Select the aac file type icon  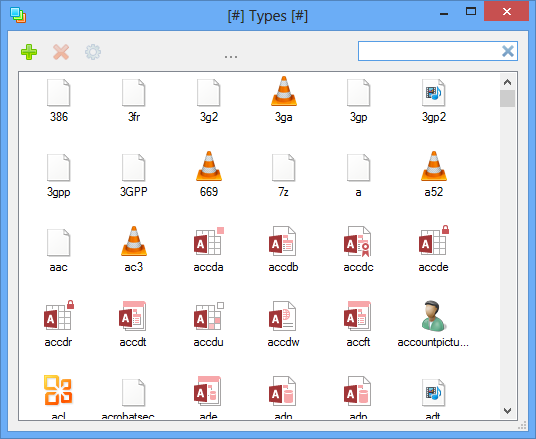[x=59, y=242]
